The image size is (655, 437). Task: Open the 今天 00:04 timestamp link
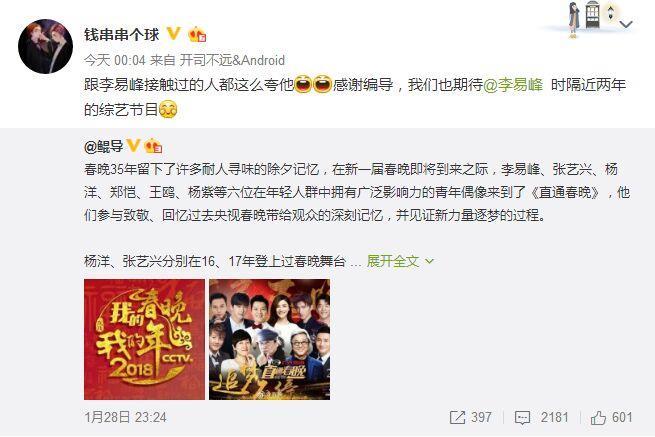pyautogui.click(x=114, y=60)
